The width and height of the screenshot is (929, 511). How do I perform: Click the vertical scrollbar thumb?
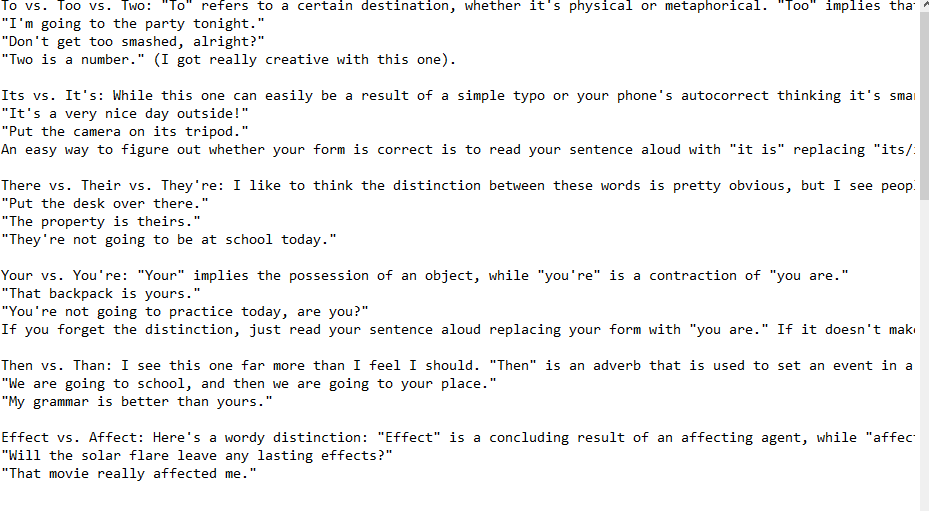(924, 107)
